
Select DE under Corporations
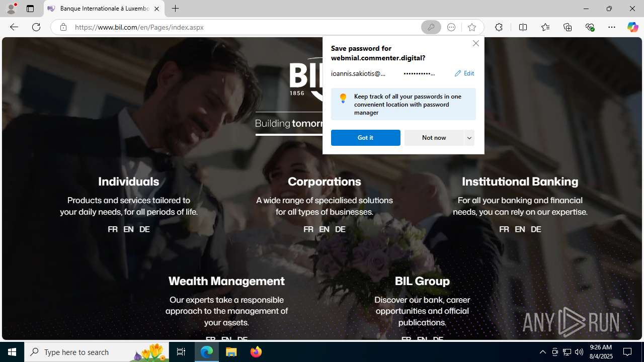(x=340, y=229)
